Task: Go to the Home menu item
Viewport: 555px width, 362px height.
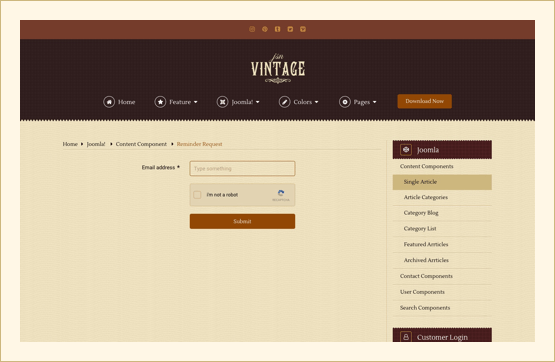Action: point(126,102)
